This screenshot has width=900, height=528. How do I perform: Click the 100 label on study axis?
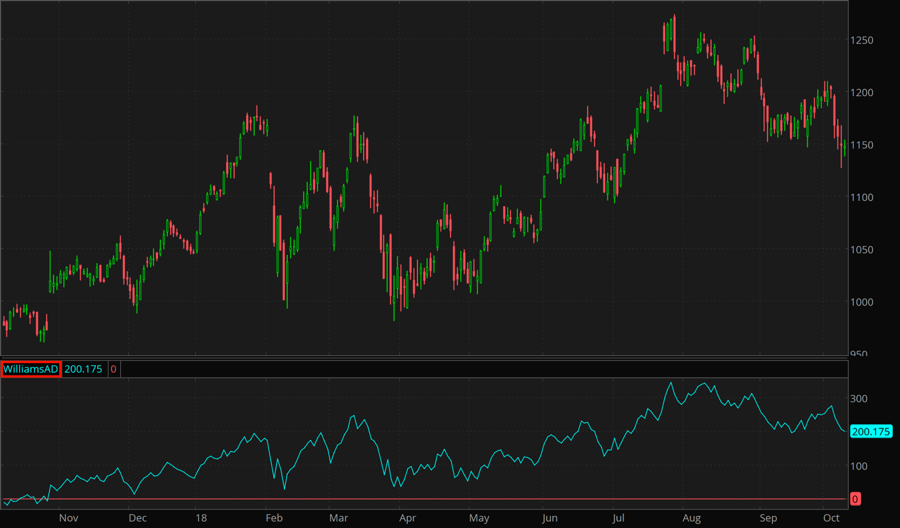pos(859,466)
